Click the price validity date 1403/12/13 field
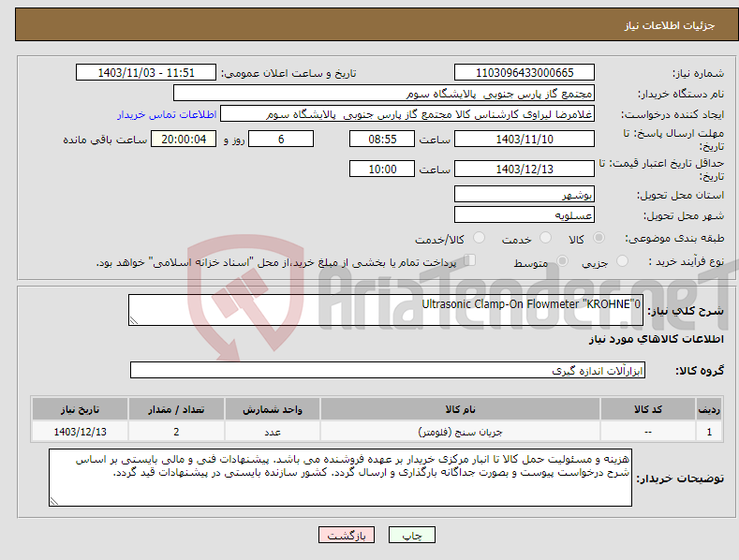The image size is (739, 560). tap(525, 169)
